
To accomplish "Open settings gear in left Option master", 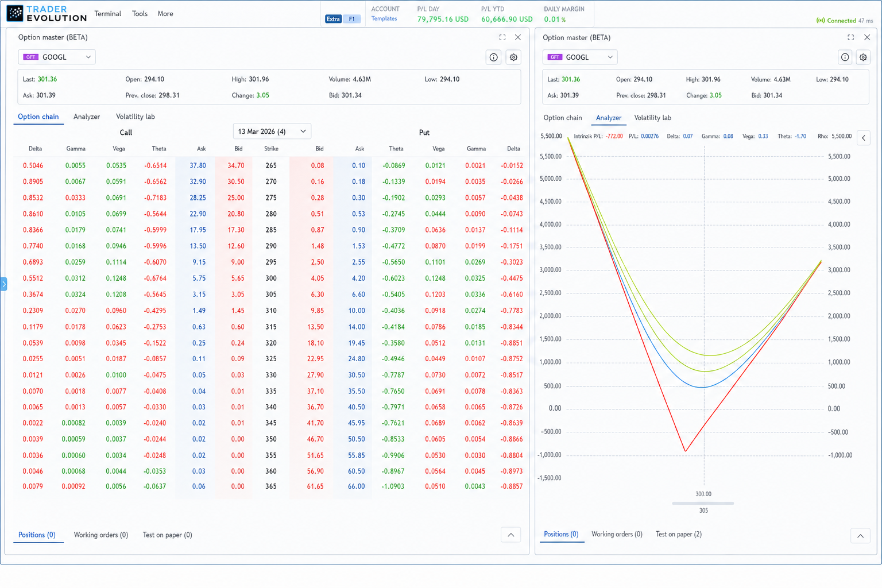I will point(513,57).
